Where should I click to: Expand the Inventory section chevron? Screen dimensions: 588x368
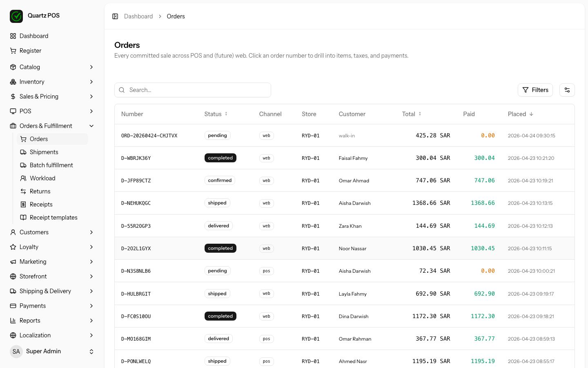pyautogui.click(x=91, y=82)
